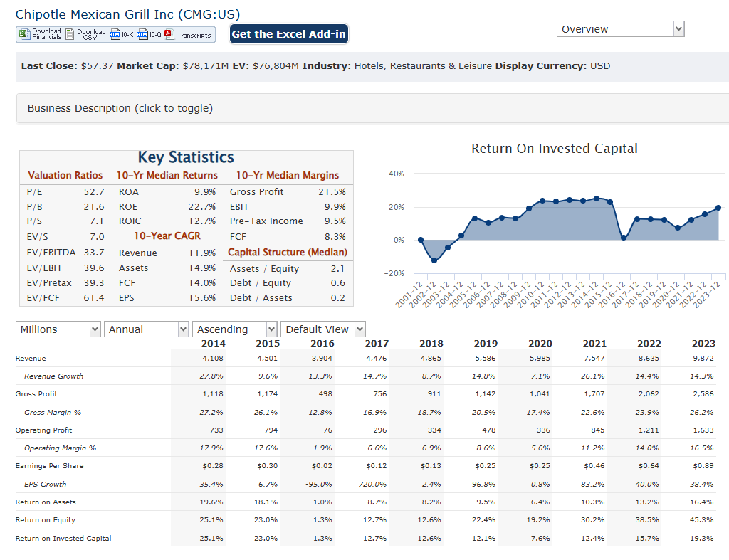The image size is (729, 560).
Task: Open the 10-Q filing icon
Action: pos(143,34)
